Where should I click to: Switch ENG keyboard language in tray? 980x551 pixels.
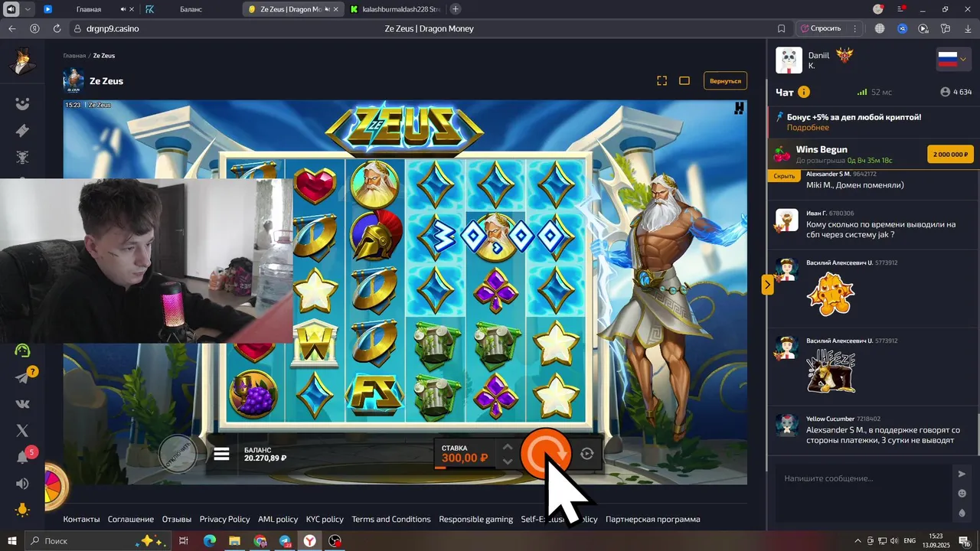910,540
